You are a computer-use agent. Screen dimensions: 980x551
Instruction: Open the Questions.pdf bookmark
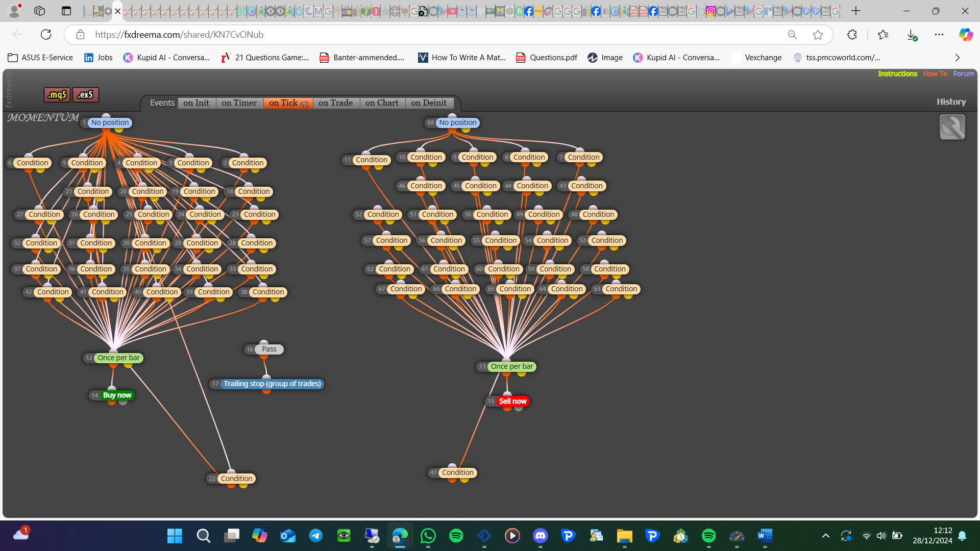coord(547,58)
